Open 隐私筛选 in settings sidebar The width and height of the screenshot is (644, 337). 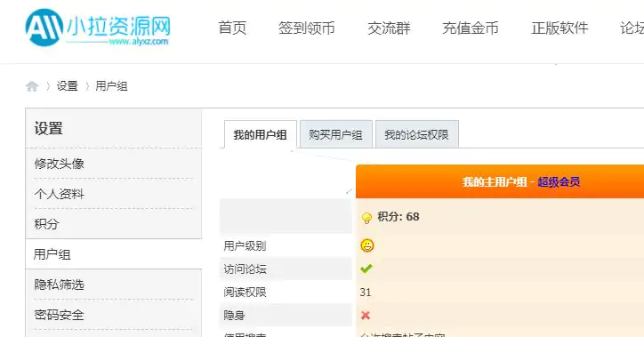pyautogui.click(x=59, y=285)
